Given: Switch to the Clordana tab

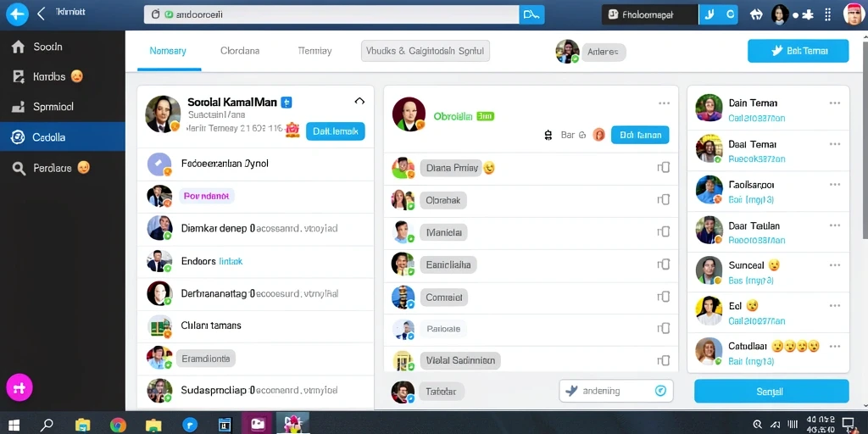Looking at the screenshot, I should [240, 51].
